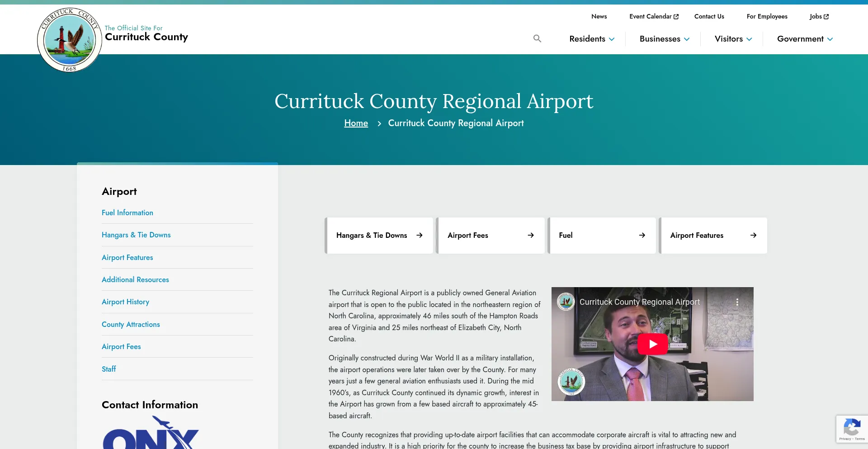Click the Event Calendar external link icon
The image size is (868, 449).
pyautogui.click(x=676, y=17)
